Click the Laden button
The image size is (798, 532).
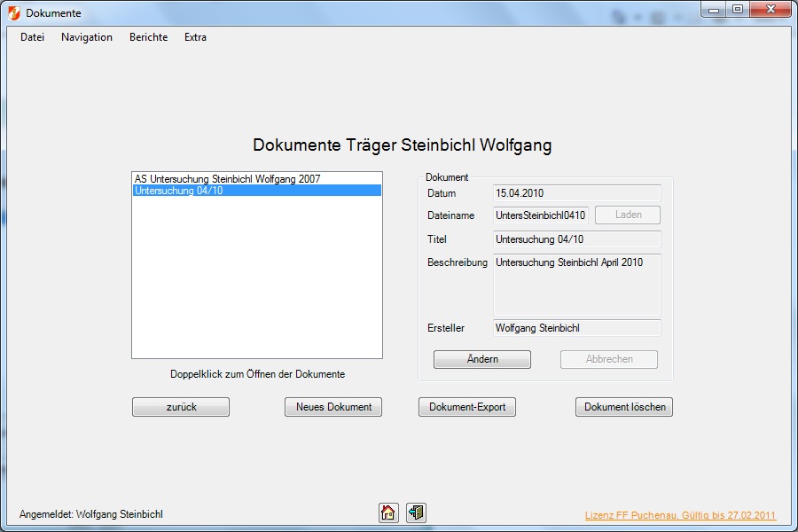(628, 215)
